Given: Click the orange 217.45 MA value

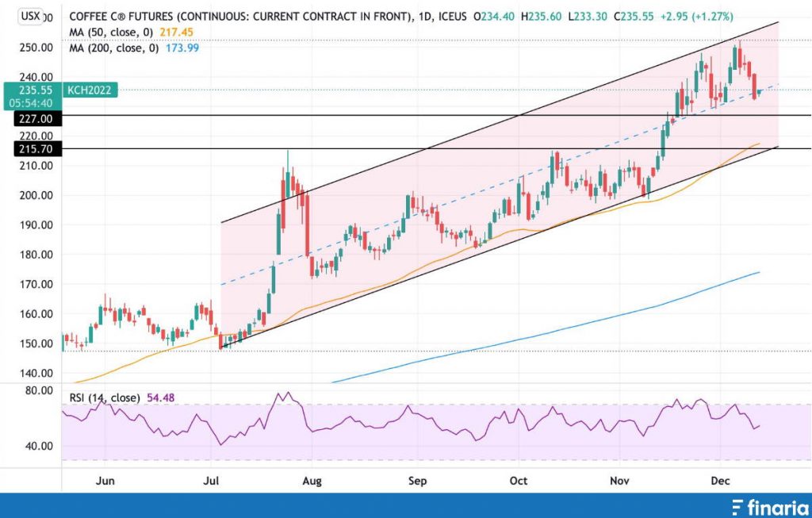Looking at the screenshot, I should pyautogui.click(x=176, y=33).
